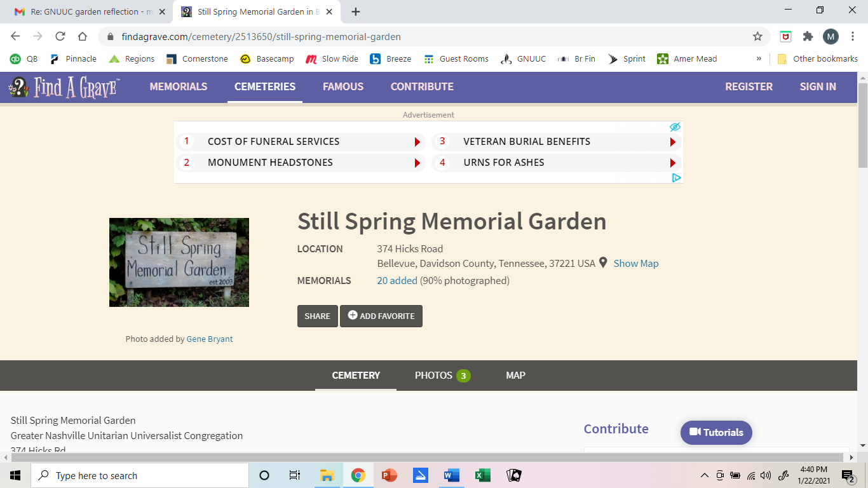
Task: Click the Find A Grave logo
Action: [64, 87]
